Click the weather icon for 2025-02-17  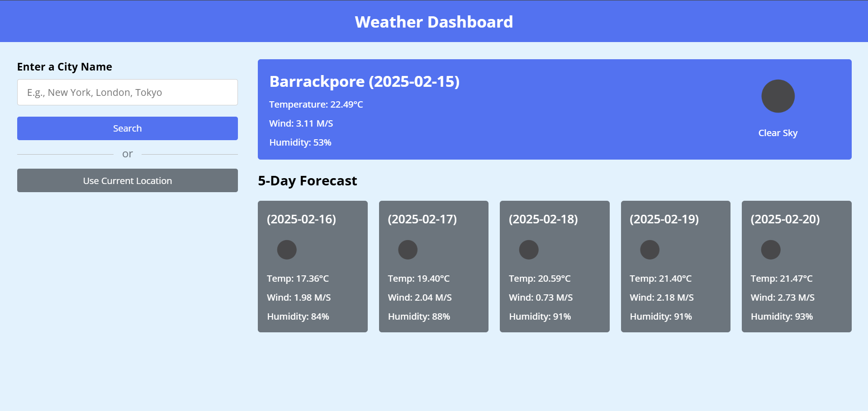[408, 249]
